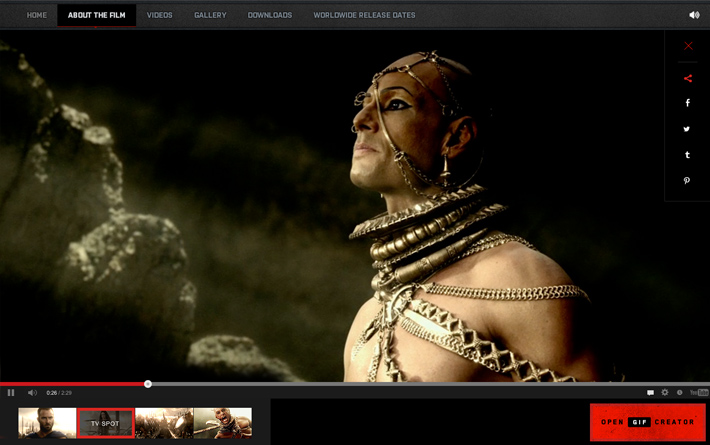
Task: View Worldwide Release Dates
Action: coord(365,15)
